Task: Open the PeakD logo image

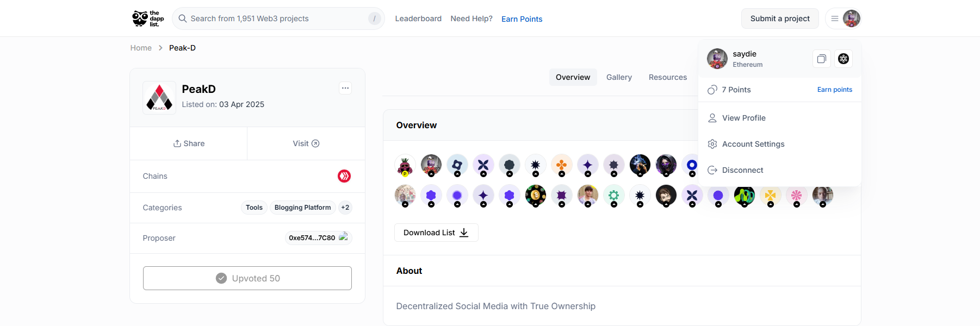Action: [x=159, y=98]
